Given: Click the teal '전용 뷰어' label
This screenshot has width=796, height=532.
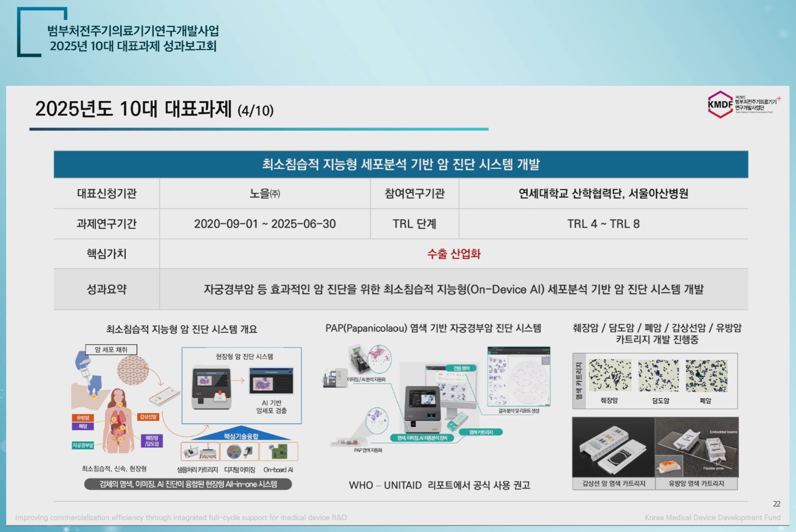Looking at the screenshot, I should coord(461,368).
